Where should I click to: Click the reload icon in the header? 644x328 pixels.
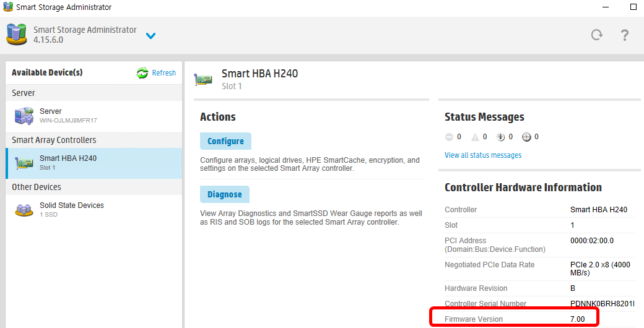point(597,35)
